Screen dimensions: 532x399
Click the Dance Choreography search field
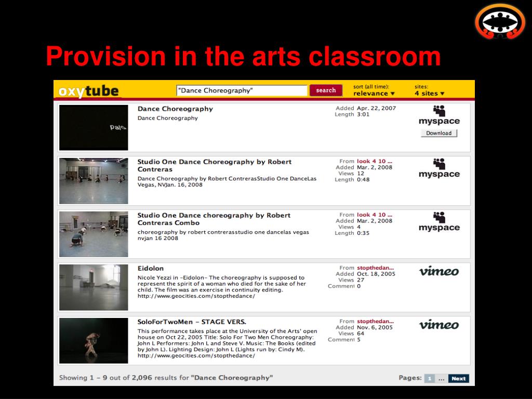tap(242, 90)
